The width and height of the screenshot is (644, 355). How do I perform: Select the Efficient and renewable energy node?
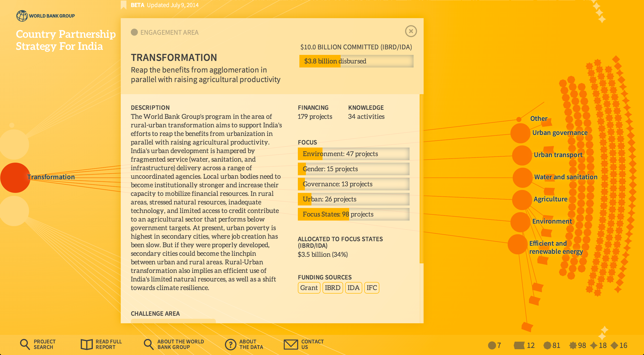tap(518, 244)
